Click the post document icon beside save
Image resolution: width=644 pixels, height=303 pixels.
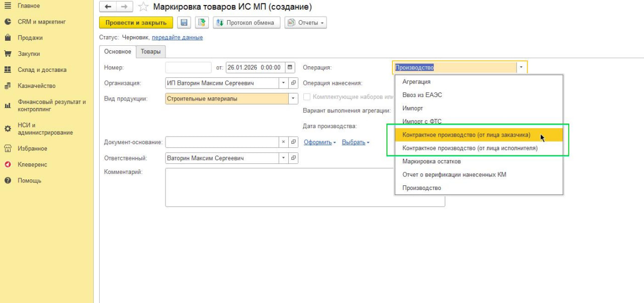click(202, 23)
